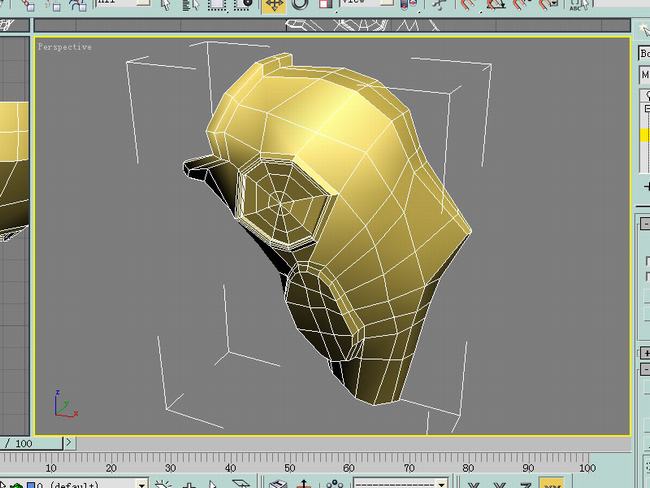Click the Select and Link chain icon
The width and height of the screenshot is (650, 488).
click(x=28, y=4)
